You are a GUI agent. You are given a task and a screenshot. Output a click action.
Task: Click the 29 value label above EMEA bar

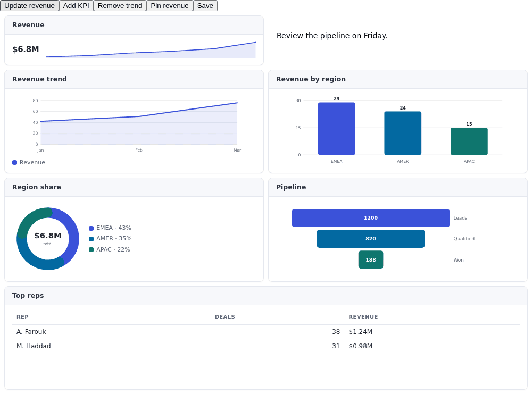coord(337,99)
